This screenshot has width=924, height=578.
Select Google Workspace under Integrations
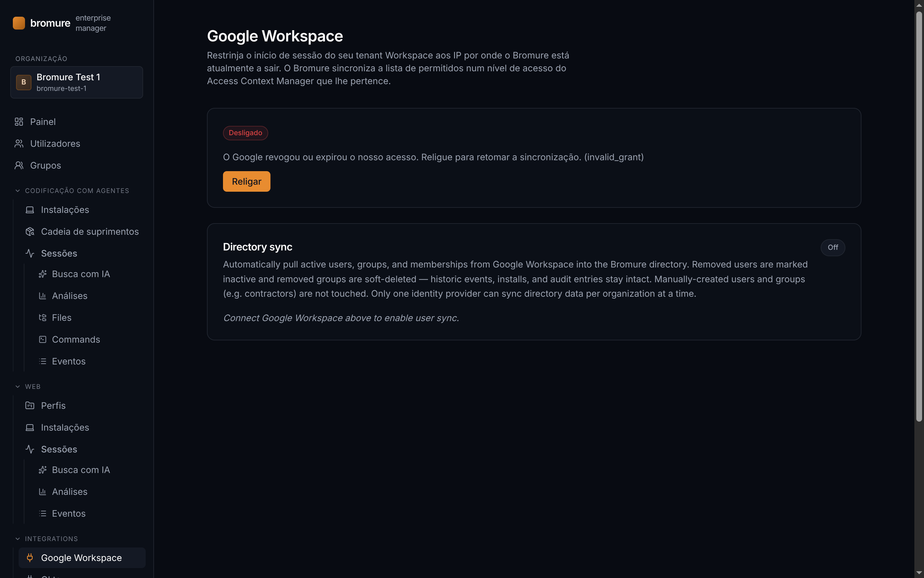(x=82, y=557)
